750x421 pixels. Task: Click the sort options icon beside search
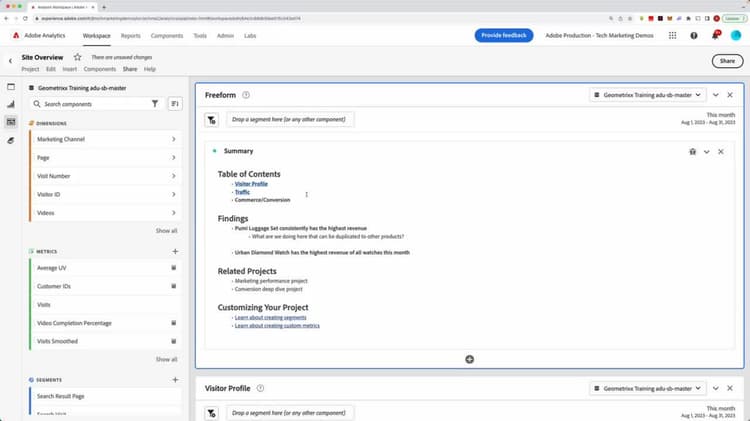coord(175,104)
